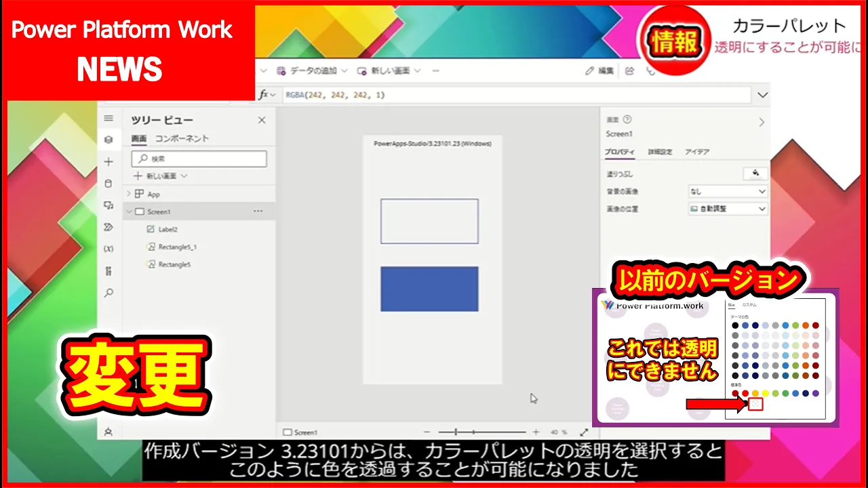Switch to the 画面 tab in Tree view

(x=139, y=139)
